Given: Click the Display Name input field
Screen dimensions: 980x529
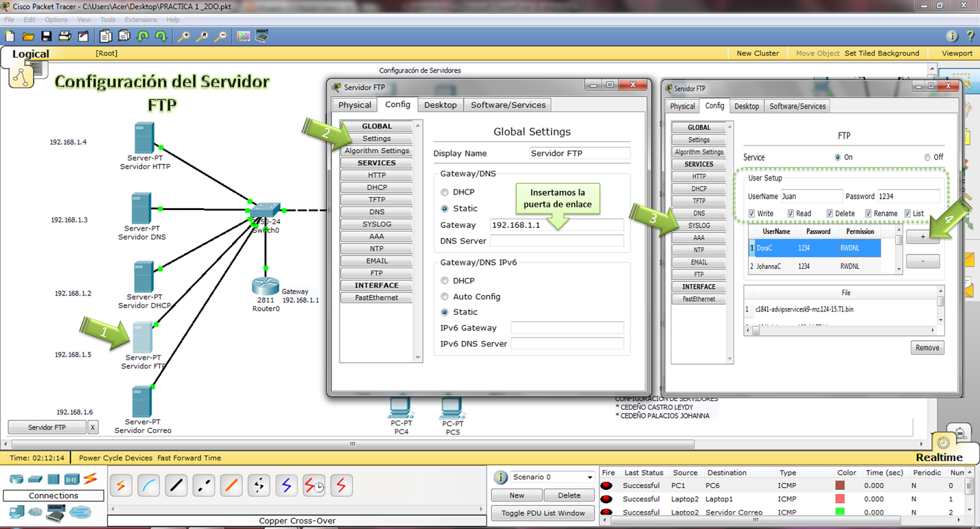Looking at the screenshot, I should click(579, 154).
